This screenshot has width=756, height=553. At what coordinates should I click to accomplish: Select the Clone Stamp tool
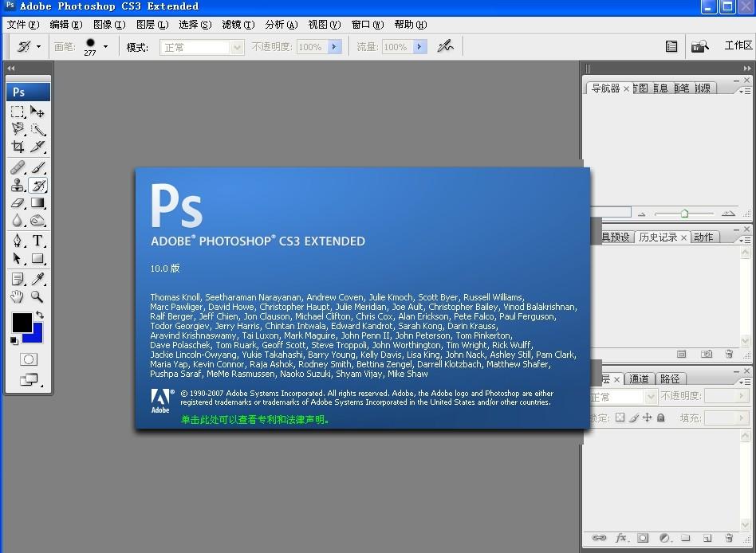point(18,186)
